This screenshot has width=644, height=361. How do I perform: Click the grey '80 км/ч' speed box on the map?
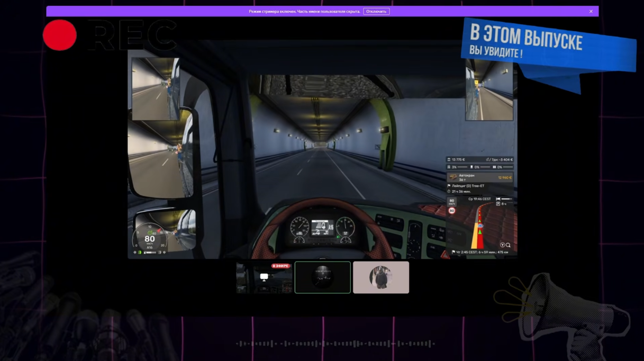pos(452,201)
